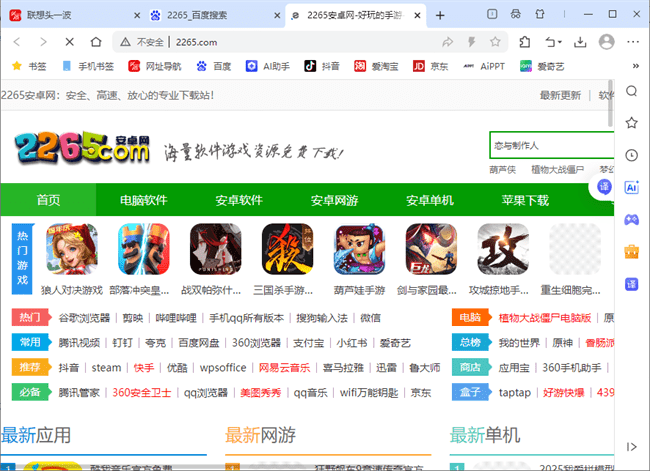Open the game controller icon in sidebar
The image size is (650, 471).
tap(631, 219)
